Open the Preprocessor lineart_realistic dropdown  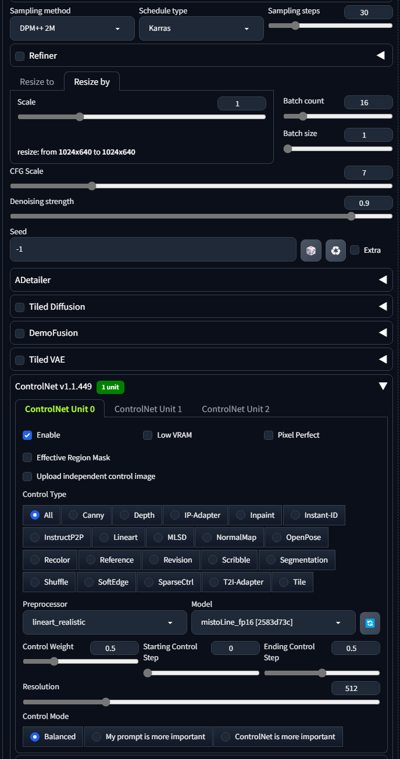tap(105, 622)
